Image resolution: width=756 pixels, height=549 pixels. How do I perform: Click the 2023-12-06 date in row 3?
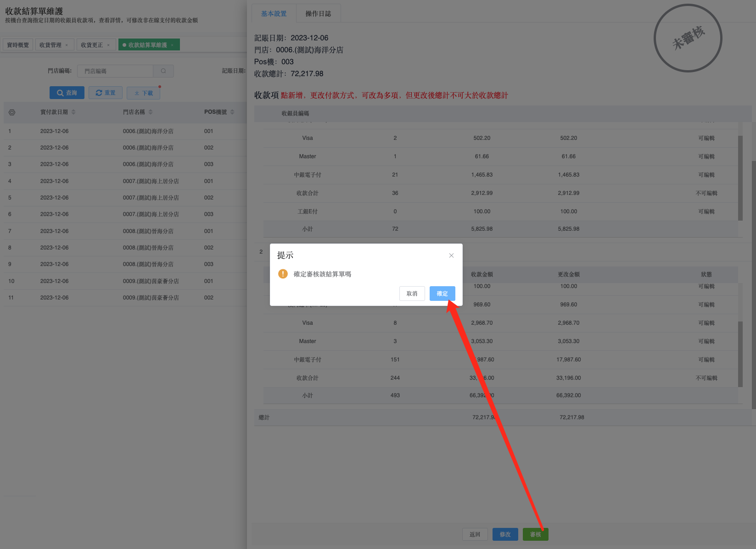[54, 164]
